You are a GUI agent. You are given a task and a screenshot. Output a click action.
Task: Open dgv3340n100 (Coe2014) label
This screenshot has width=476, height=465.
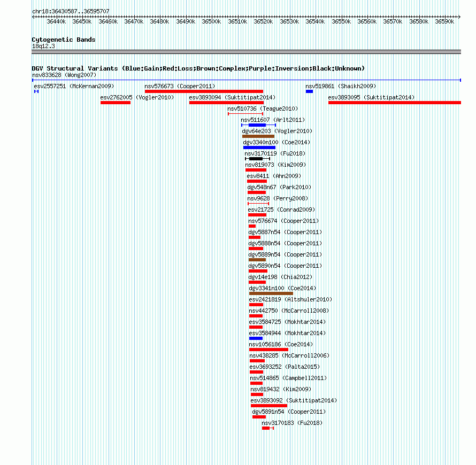click(x=277, y=142)
